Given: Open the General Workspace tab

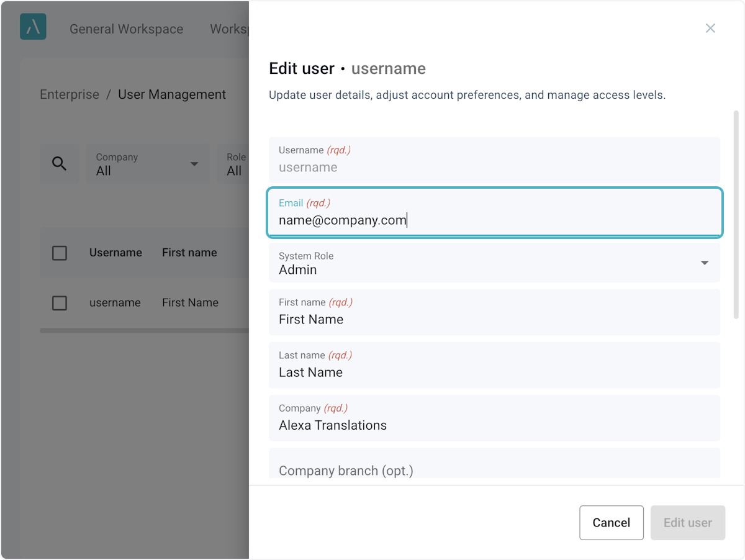Looking at the screenshot, I should (x=126, y=29).
